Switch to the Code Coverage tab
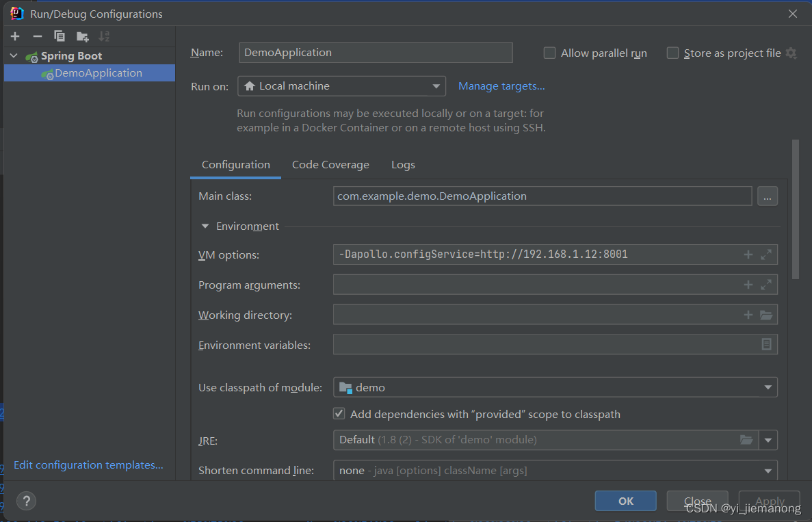This screenshot has width=812, height=522. [x=330, y=164]
